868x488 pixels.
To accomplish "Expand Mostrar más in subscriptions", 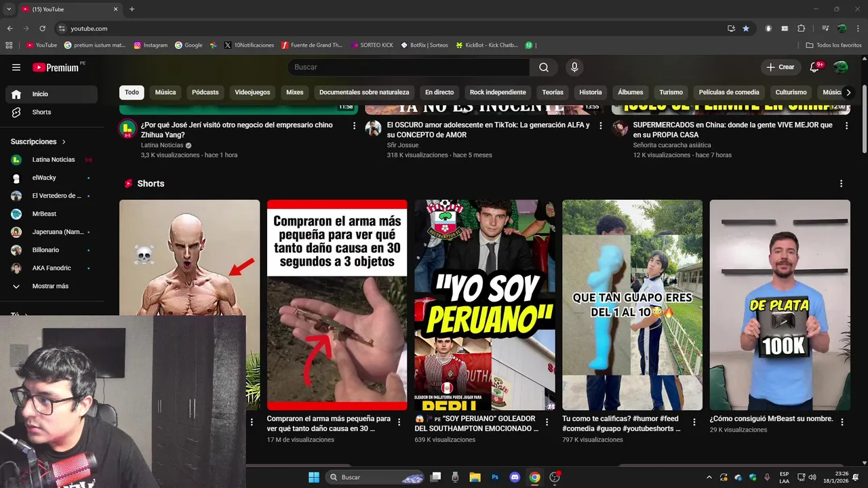I will pos(52,286).
